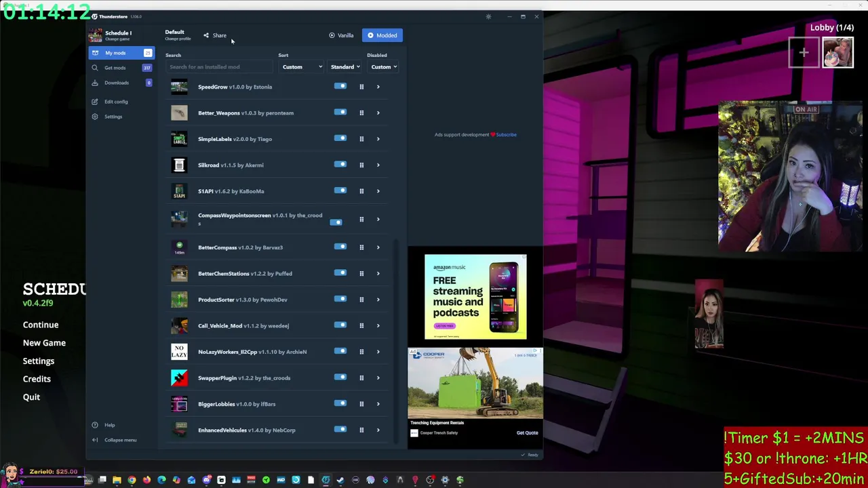Viewport: 868px width, 488px height.
Task: Focus the installed mod search field
Action: pos(219,67)
